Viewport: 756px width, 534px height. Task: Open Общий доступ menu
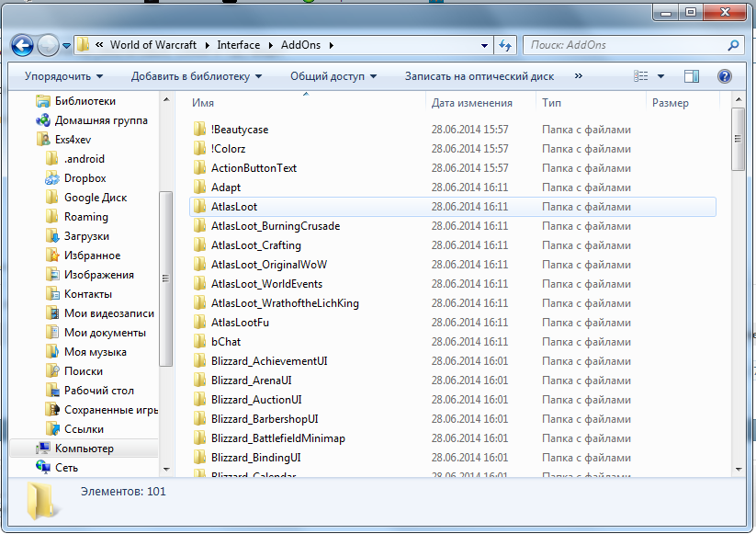coord(333,76)
